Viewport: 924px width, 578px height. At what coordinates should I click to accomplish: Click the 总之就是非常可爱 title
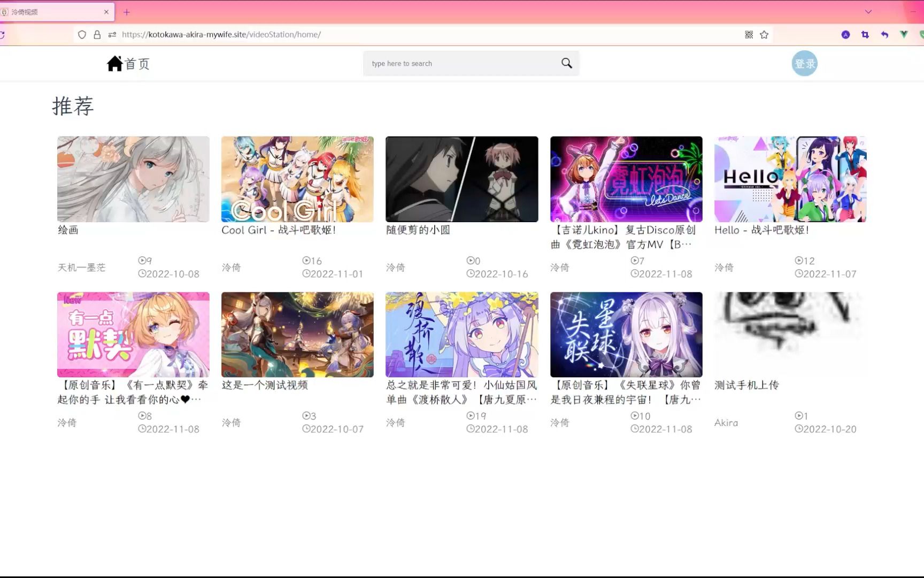pyautogui.click(x=461, y=392)
